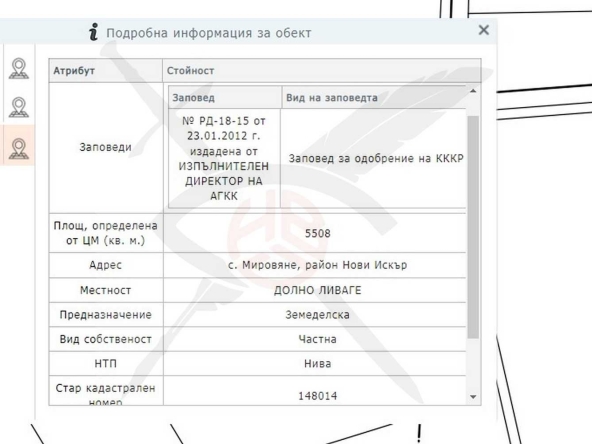Click the Стойност column header
Viewport: 592px width, 444px height.
pos(322,71)
